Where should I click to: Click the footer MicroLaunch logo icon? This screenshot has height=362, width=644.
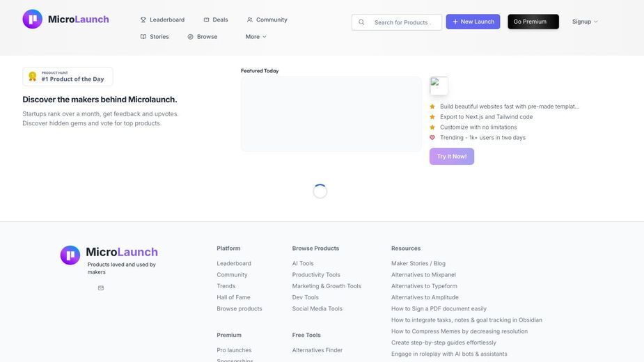click(x=70, y=255)
